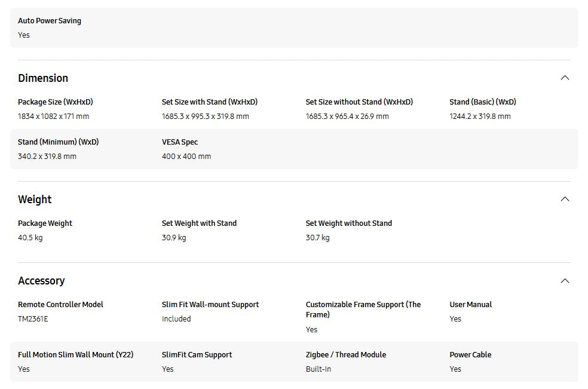Select the 400 x 400 mm value
This screenshot has height=389, width=588.
point(186,157)
